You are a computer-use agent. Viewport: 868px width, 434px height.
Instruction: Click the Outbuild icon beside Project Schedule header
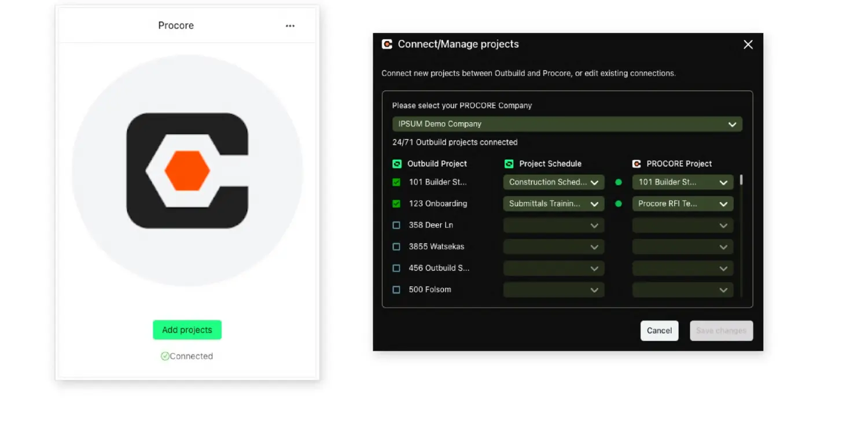509,163
